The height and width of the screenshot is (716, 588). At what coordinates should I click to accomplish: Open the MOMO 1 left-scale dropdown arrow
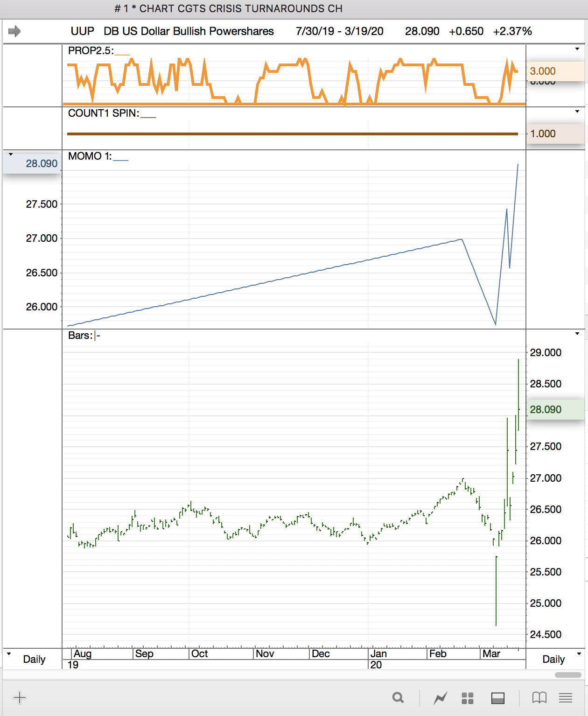pos(11,154)
